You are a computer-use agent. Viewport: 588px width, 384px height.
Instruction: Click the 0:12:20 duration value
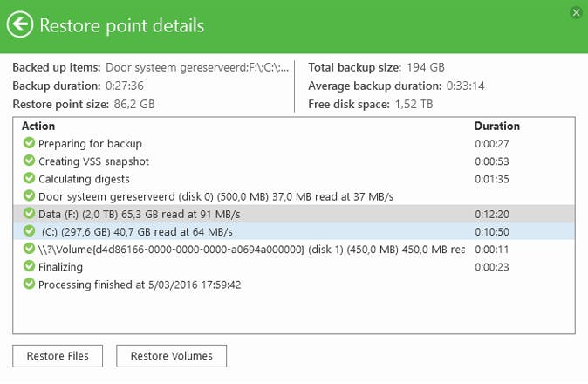click(x=491, y=214)
